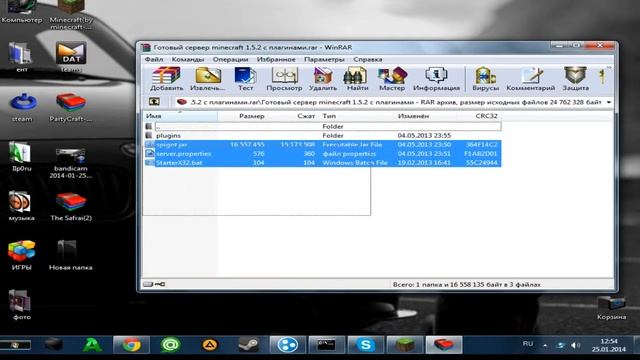Viewport: 640px width, 360px height.
Task: Click the Защита (Protect) toolbar icon
Action: coord(576,79)
